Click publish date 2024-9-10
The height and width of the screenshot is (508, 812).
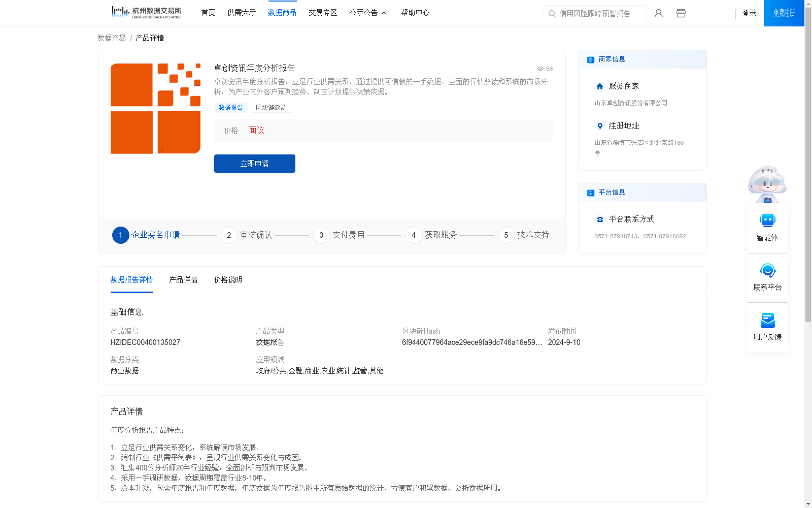(564, 342)
